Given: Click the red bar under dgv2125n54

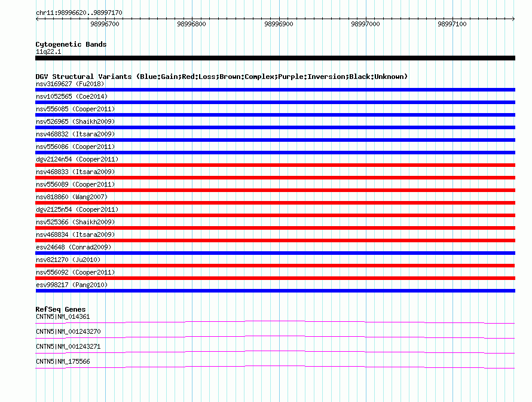Looking at the screenshot, I should click(x=275, y=215).
